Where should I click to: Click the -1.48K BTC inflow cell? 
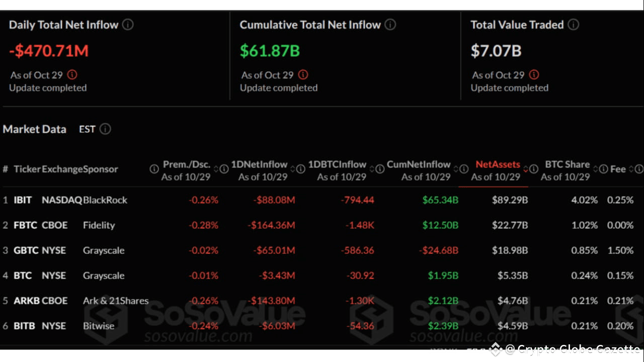click(x=360, y=225)
